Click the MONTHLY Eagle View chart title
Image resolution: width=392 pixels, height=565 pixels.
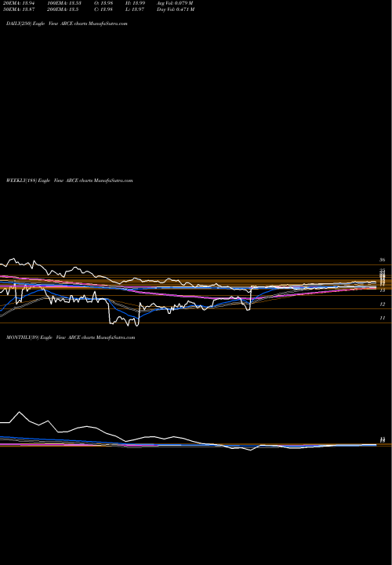tap(71, 337)
